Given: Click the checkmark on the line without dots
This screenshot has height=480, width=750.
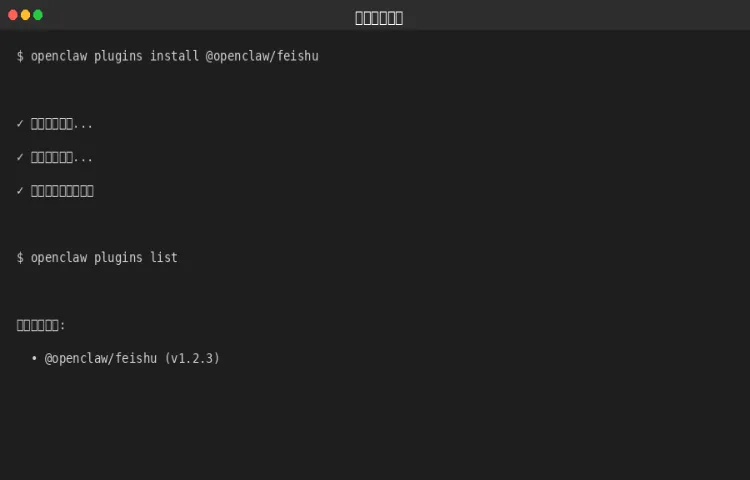Looking at the screenshot, I should pyautogui.click(x=20, y=191).
